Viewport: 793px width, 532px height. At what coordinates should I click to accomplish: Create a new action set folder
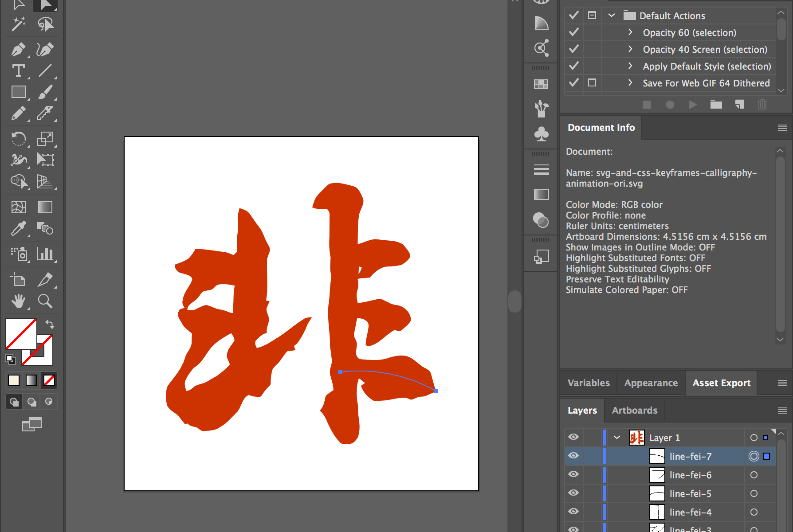click(716, 105)
